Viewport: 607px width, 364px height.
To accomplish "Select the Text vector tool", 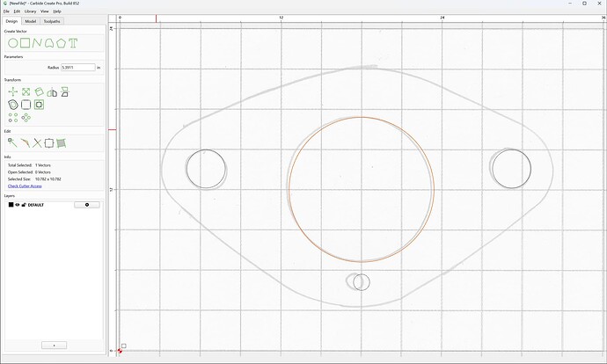I will 73,43.
